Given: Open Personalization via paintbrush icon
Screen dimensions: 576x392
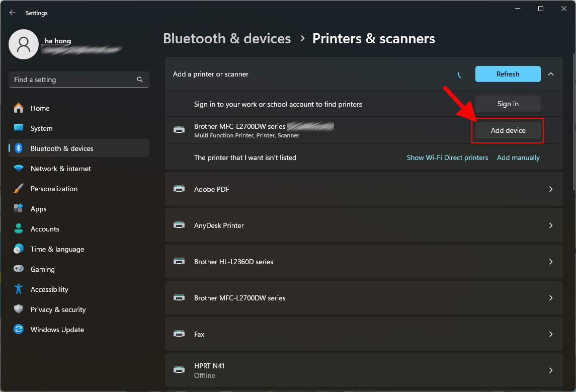Looking at the screenshot, I should point(19,189).
